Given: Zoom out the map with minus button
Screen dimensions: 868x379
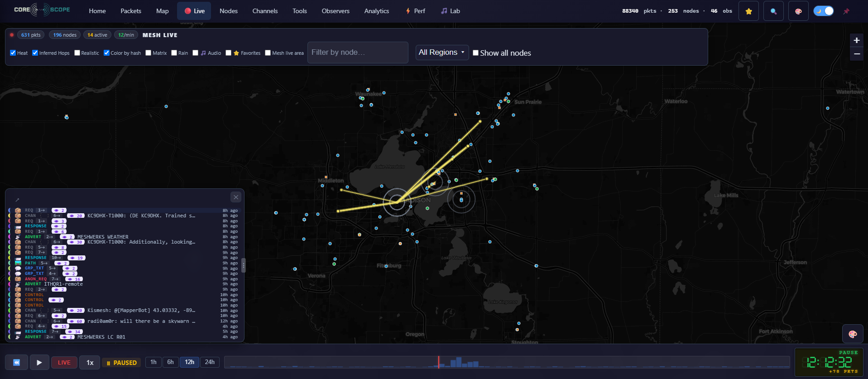Looking at the screenshot, I should click(x=856, y=53).
